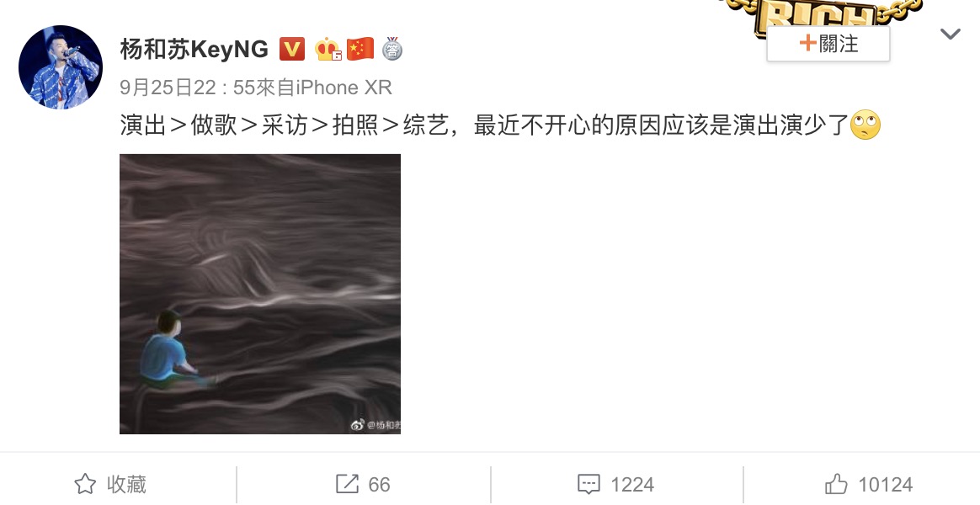Screen dimensions: 980x505
Task: Click the China flag badge icon
Action: [360, 49]
